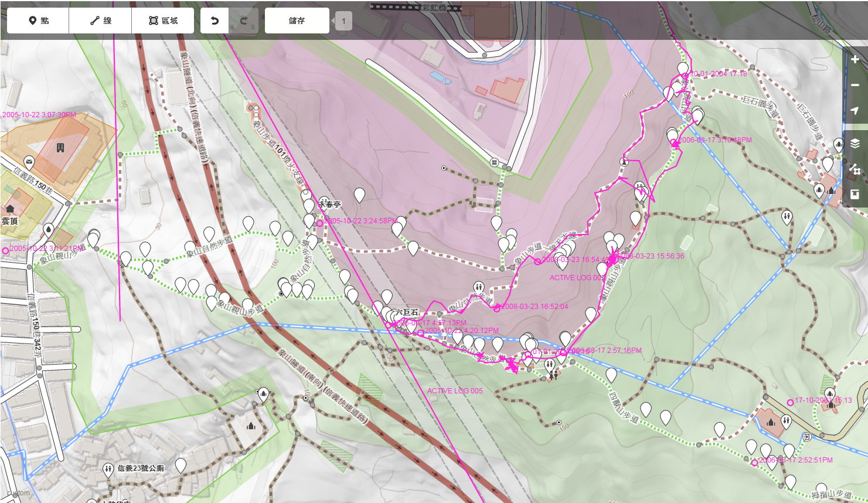Click the 2005-10-22 3:07:30PM waypoint label
Image resolution: width=868 pixels, height=503 pixels.
pyautogui.click(x=39, y=115)
